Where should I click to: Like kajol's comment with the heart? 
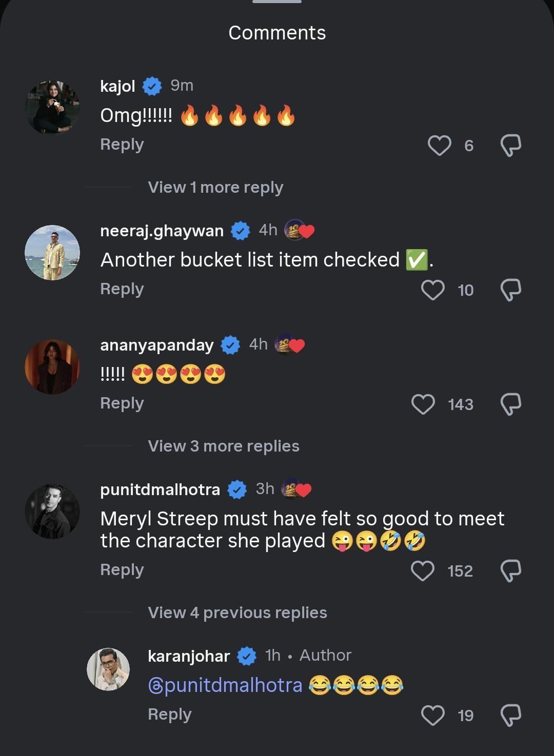coord(439,146)
